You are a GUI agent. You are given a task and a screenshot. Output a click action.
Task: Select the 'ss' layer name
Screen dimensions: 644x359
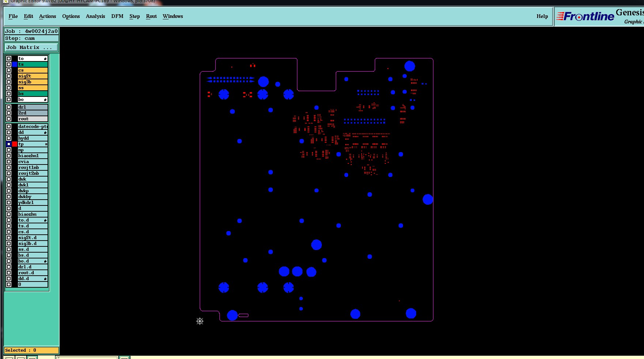click(x=33, y=88)
